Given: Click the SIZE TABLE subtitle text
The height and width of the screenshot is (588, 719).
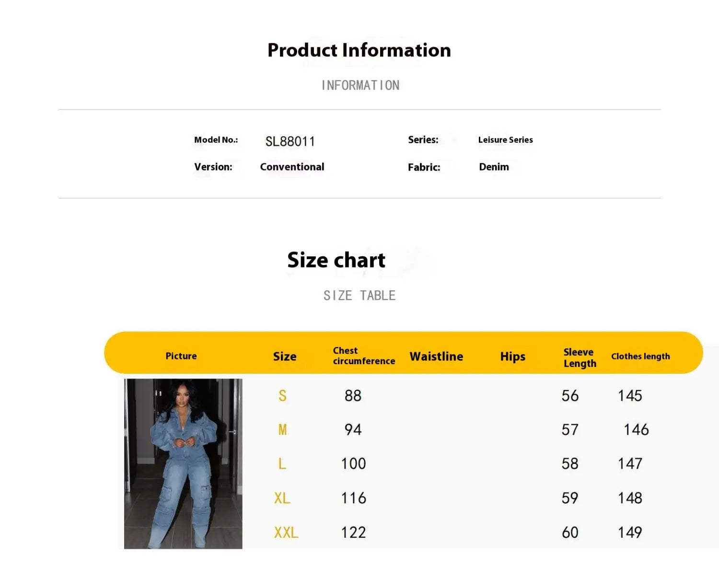Looking at the screenshot, I should (359, 296).
